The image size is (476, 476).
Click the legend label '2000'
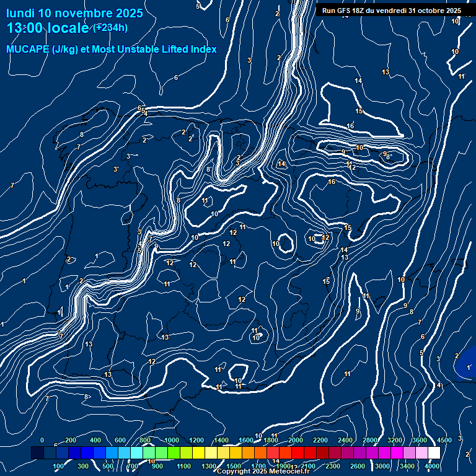click(x=296, y=440)
